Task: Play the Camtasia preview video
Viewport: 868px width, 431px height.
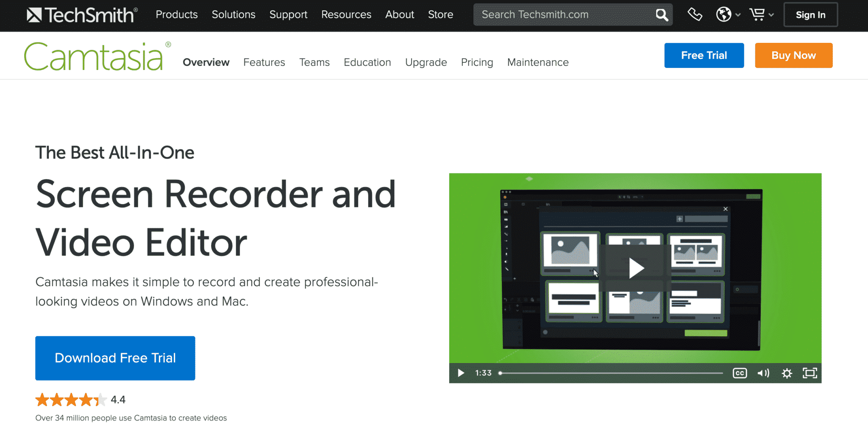Action: tap(635, 268)
